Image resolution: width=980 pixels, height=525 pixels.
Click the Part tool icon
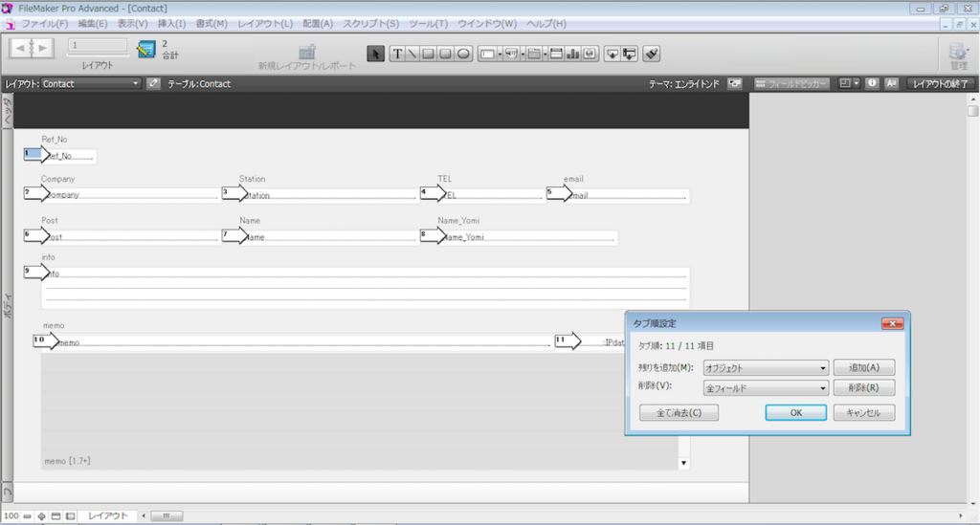point(630,54)
